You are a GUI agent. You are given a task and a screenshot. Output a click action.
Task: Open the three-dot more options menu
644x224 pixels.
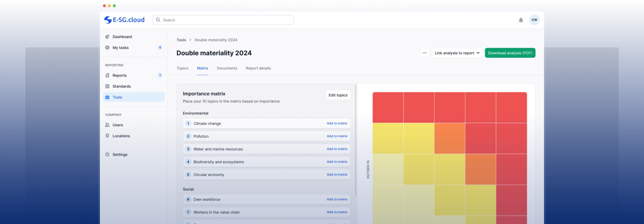[424, 53]
